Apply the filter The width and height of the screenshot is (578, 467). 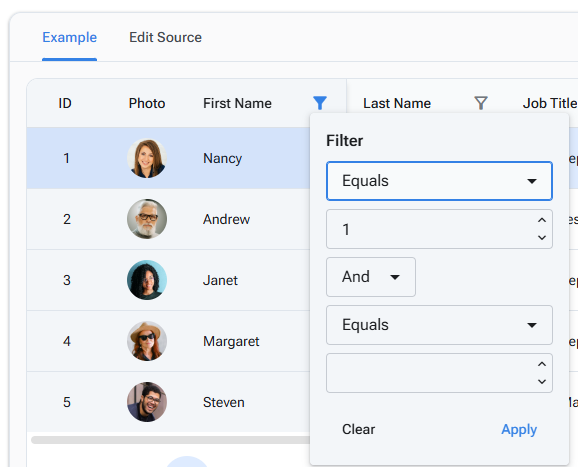tap(519, 429)
